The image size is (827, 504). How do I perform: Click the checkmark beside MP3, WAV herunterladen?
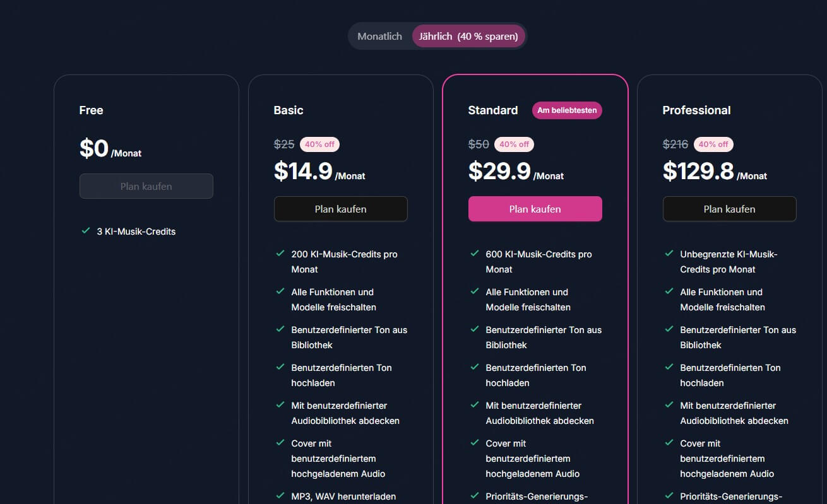click(x=280, y=496)
